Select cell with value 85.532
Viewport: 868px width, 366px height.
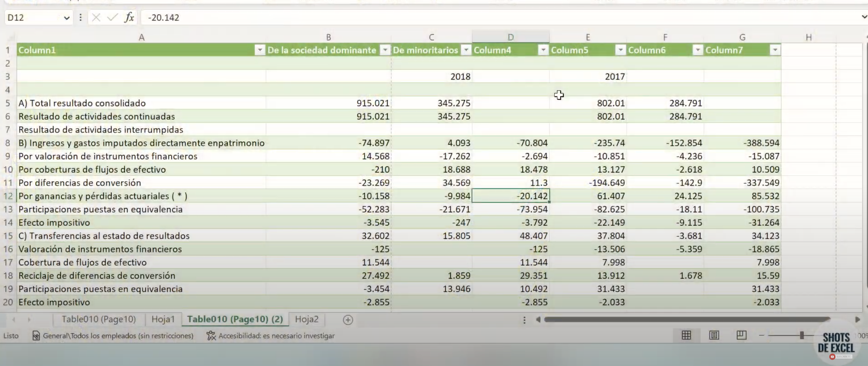pos(743,196)
